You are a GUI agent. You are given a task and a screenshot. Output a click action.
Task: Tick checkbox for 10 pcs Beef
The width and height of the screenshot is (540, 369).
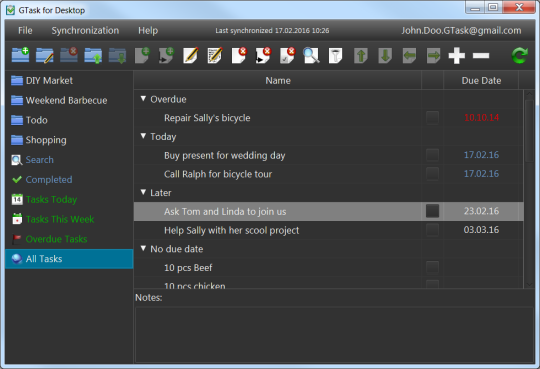[x=432, y=267]
